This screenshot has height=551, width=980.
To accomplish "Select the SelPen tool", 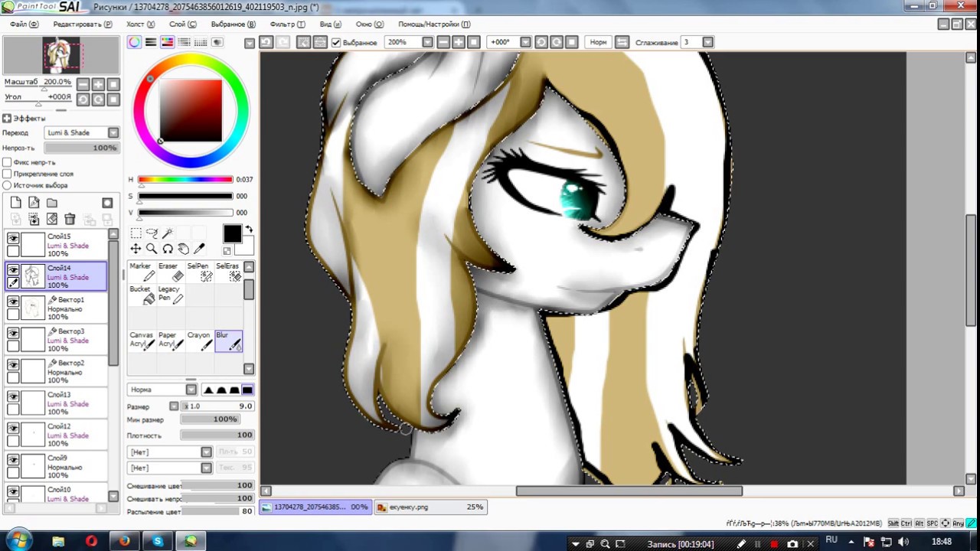I will pyautogui.click(x=198, y=272).
